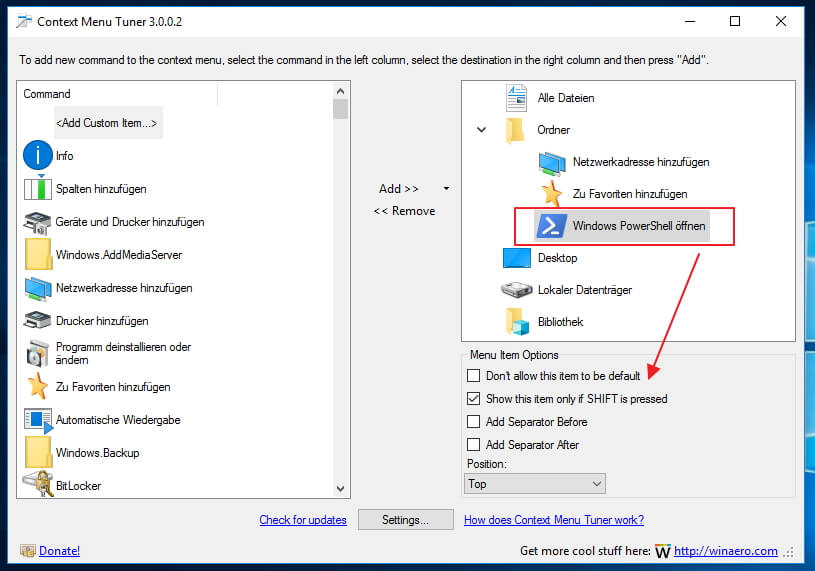Click the Ordner folder icon
This screenshot has width=815, height=571.
515,130
